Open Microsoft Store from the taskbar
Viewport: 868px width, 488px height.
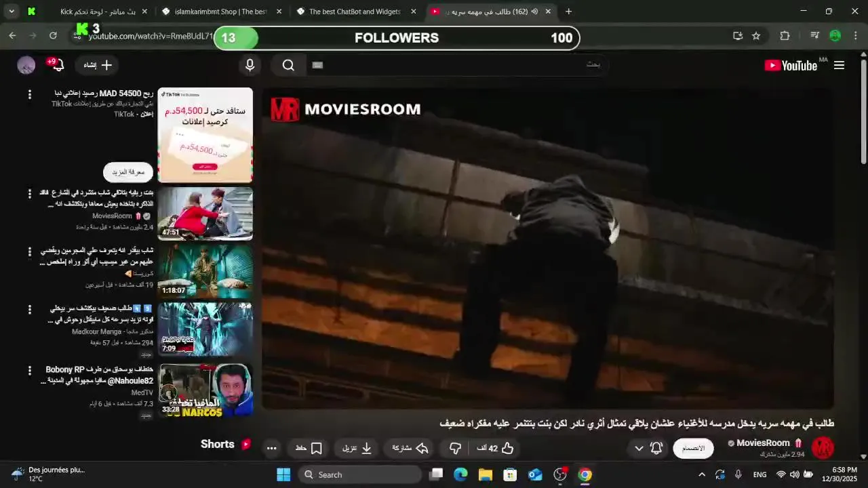[510, 474]
